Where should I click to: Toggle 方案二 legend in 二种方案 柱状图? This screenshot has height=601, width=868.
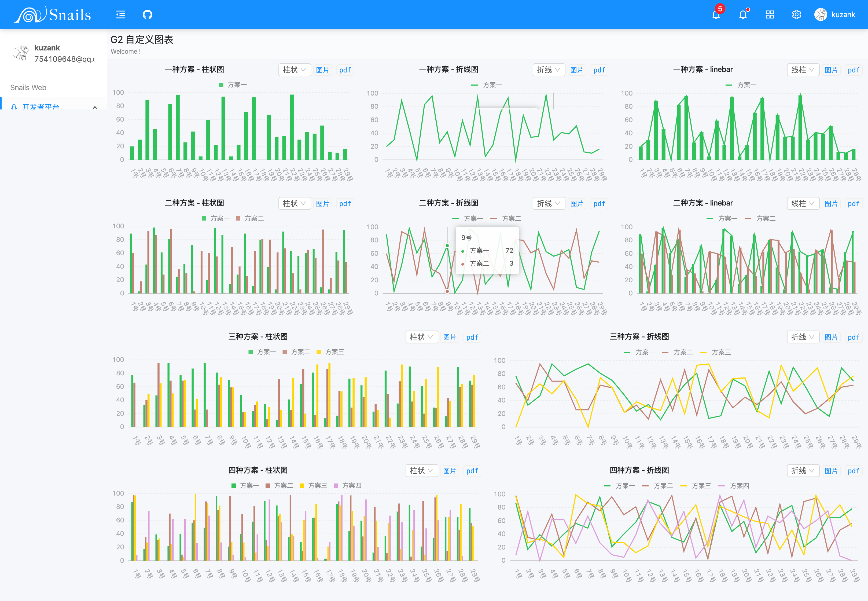[x=250, y=218]
